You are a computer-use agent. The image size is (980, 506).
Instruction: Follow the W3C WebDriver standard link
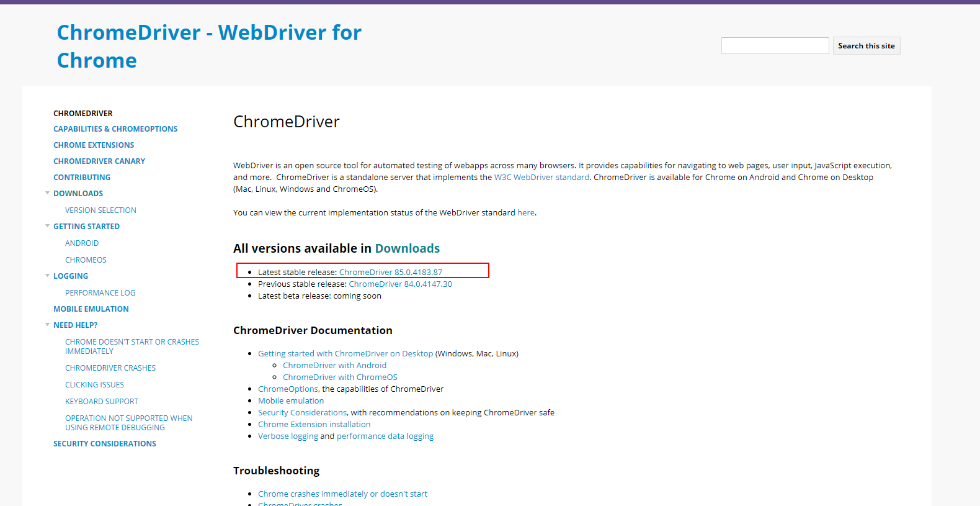pos(541,178)
